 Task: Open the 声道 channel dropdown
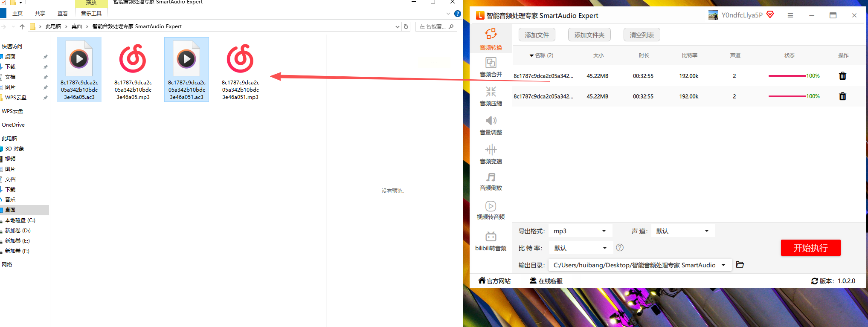(x=683, y=231)
